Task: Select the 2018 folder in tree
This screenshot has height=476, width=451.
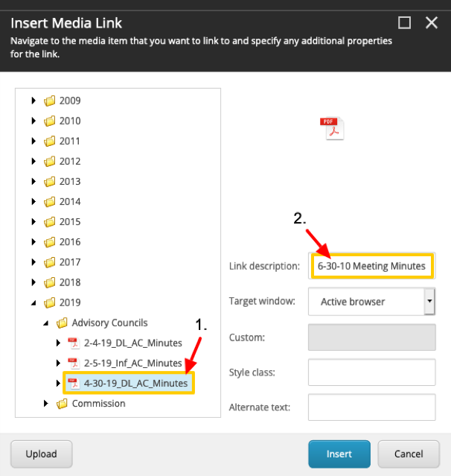Action: click(70, 282)
